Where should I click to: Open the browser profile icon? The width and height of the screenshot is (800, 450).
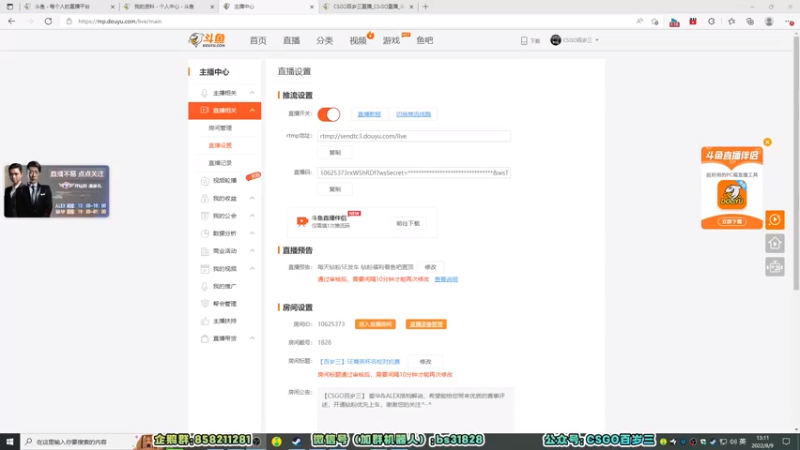(769, 21)
